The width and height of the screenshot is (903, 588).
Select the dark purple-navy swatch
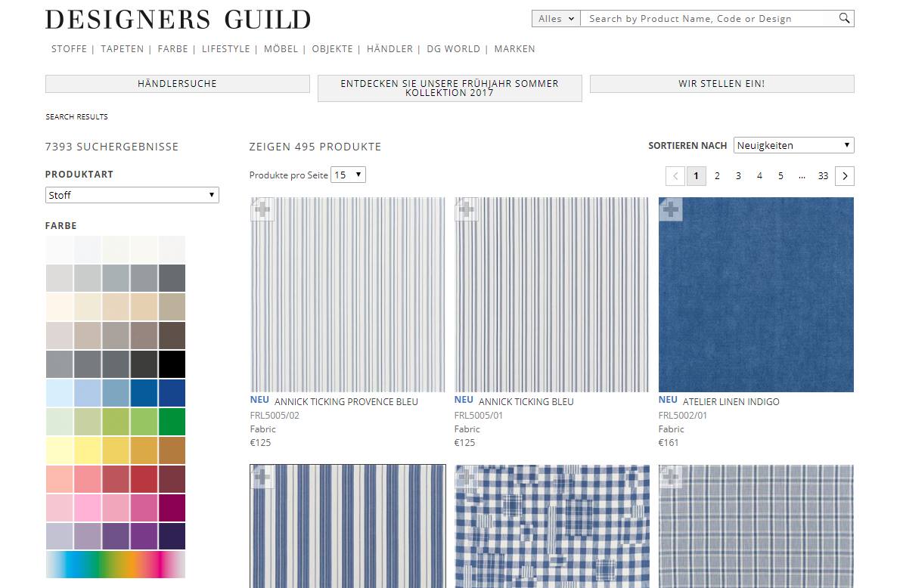[x=172, y=536]
